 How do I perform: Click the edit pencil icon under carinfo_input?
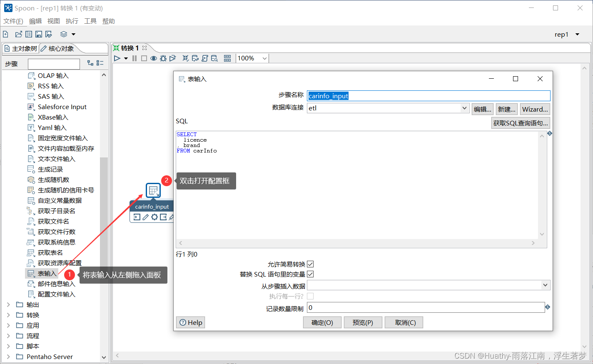coord(145,217)
